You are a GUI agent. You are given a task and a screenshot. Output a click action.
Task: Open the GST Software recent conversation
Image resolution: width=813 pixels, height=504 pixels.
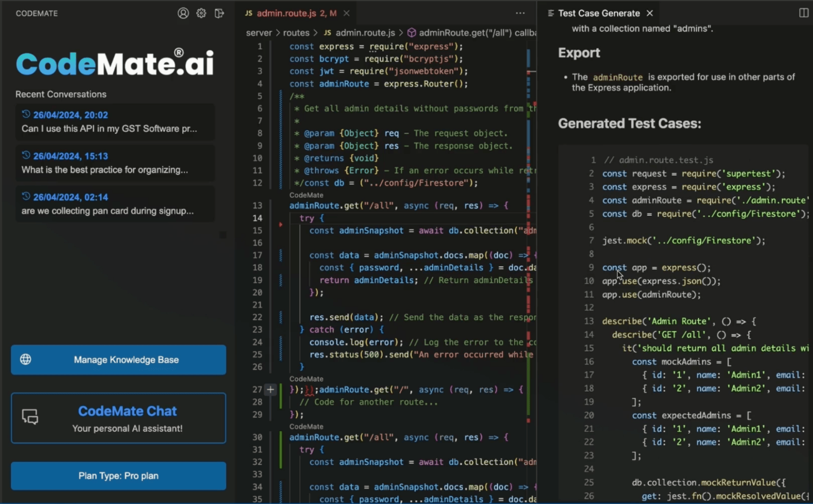tap(109, 129)
